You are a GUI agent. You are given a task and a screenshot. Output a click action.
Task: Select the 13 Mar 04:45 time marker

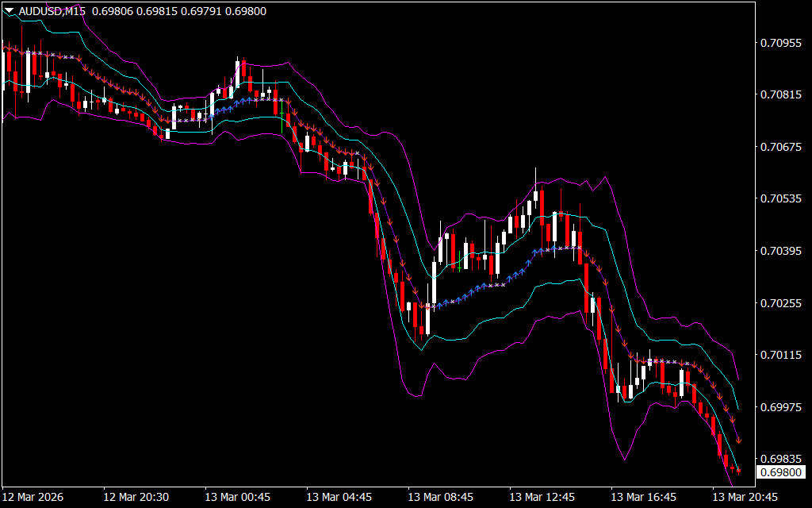click(x=339, y=497)
